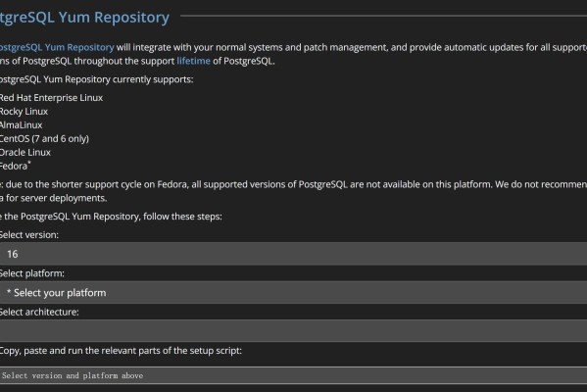Click the 'Rocky Linux' list item
This screenshot has height=392, width=587.
tap(24, 112)
